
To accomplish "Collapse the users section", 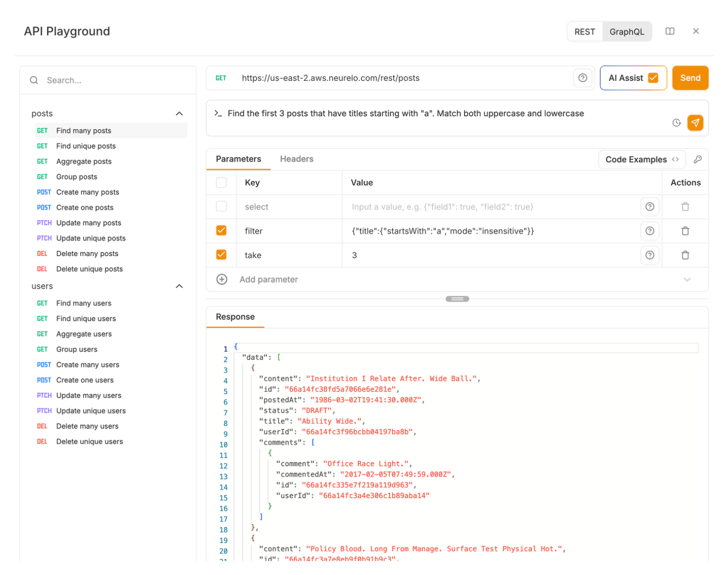I will [179, 286].
